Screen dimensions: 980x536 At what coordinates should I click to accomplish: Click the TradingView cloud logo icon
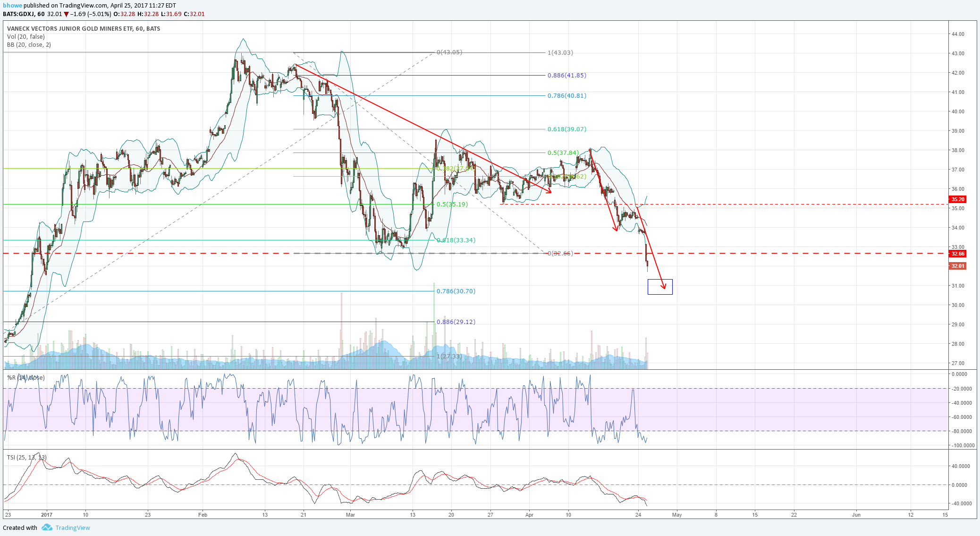coord(47,527)
